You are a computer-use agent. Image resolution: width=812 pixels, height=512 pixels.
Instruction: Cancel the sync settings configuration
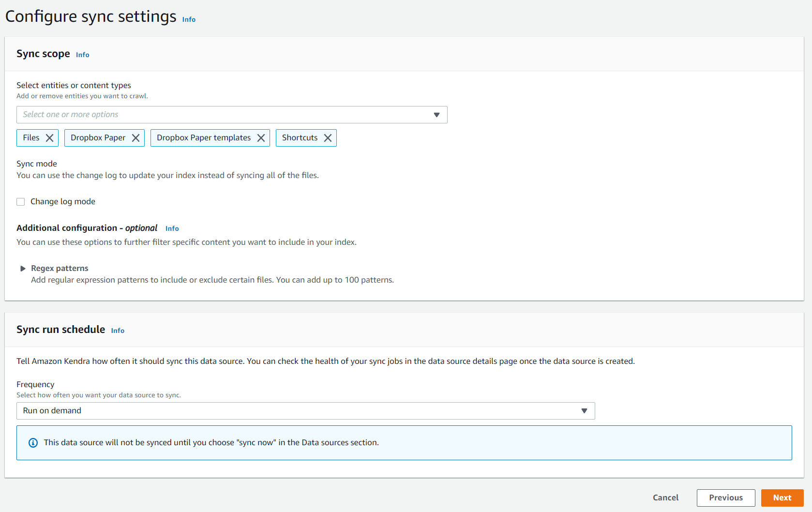665,497
